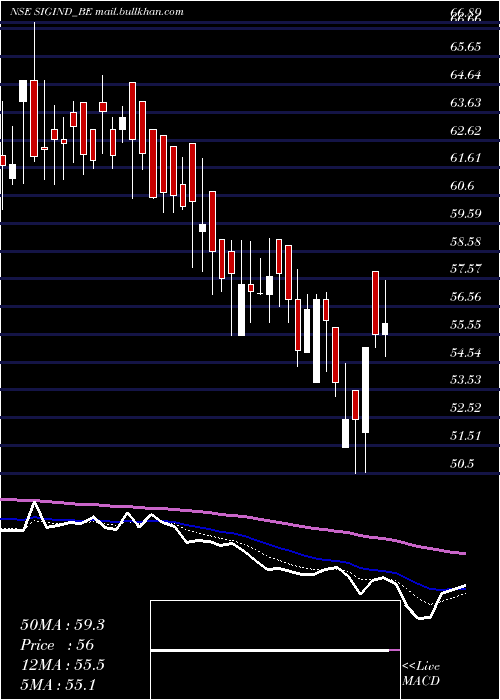Click the NSE SIGIND_BE chart title
The image size is (500, 700).
97,12
